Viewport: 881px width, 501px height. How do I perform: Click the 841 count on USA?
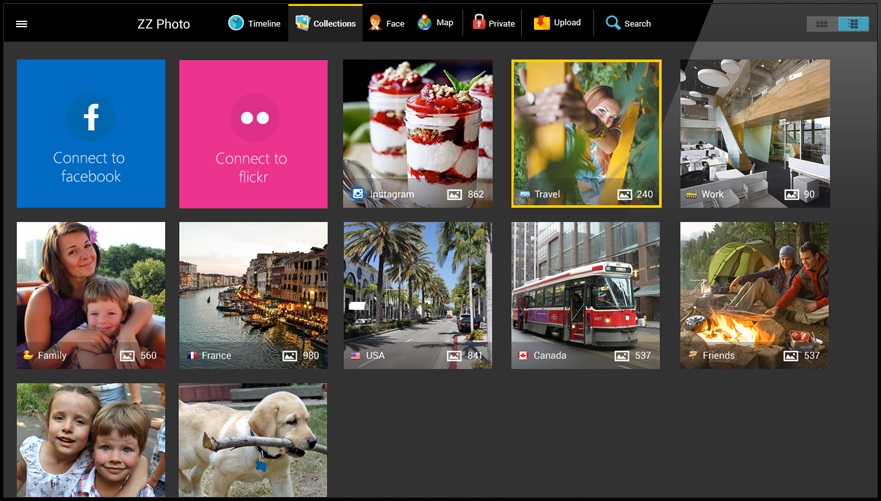475,356
